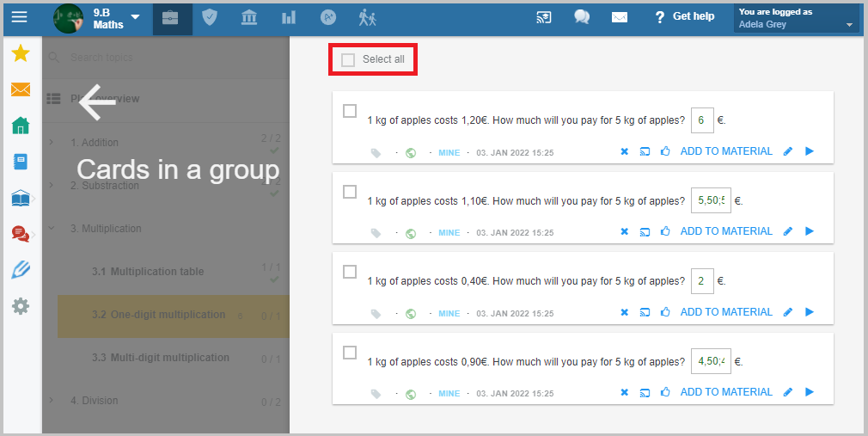This screenshot has width=868, height=436.
Task: Click the tag icon on the 1,20€ card
Action: point(376,153)
